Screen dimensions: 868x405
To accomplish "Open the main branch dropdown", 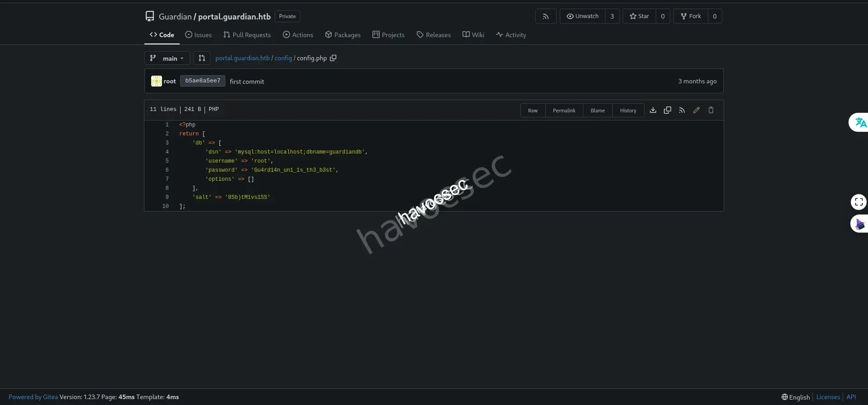I will click(167, 58).
